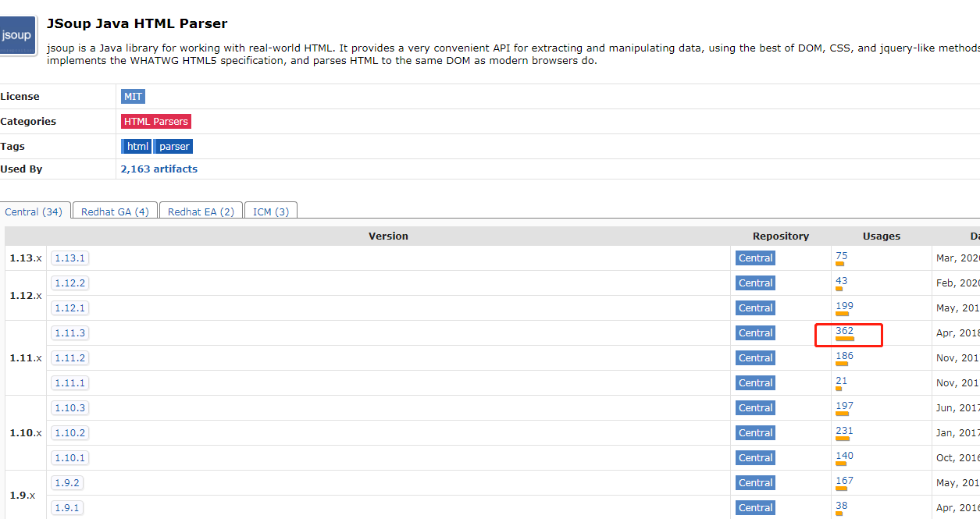Click the parser tag
The image size is (980, 519).
173,146
